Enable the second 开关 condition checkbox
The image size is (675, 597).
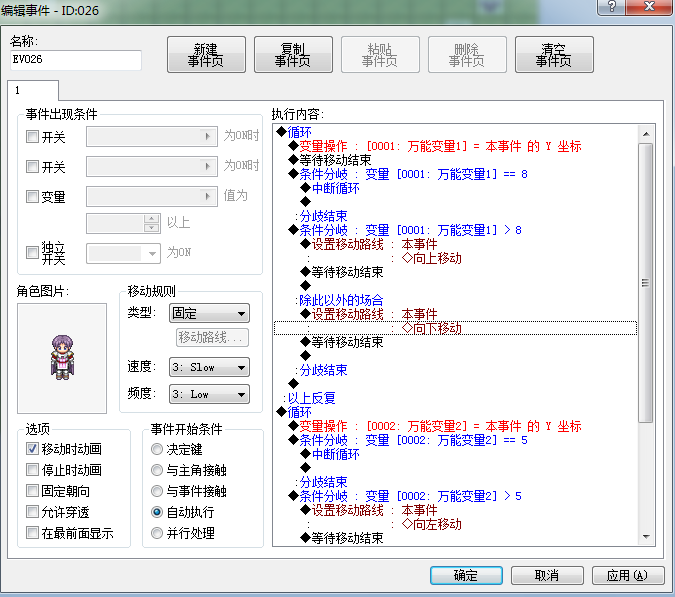(32, 167)
